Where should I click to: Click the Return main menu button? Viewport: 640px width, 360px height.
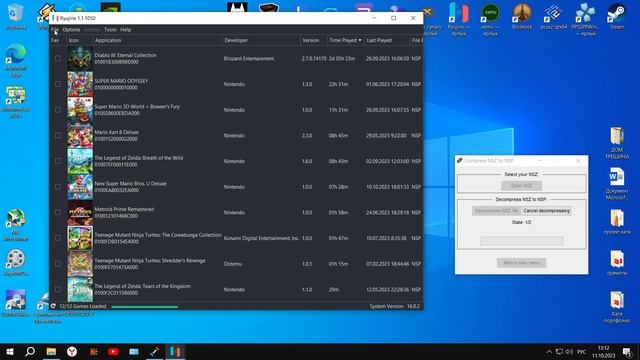click(x=522, y=263)
